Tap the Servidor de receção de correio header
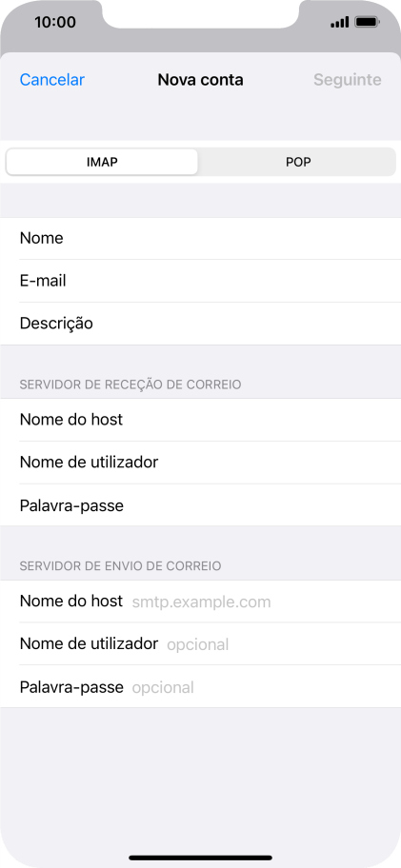 click(130, 385)
